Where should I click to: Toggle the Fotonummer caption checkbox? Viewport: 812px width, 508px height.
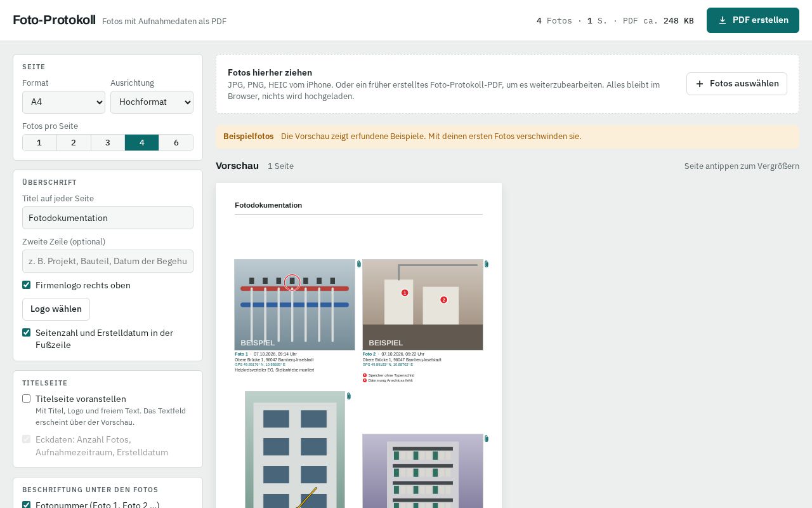(x=27, y=505)
